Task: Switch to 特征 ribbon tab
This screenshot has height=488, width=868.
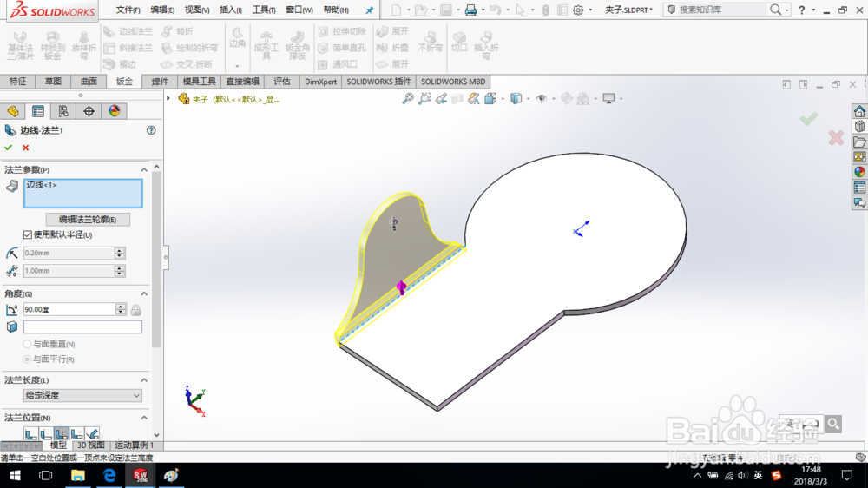Action: click(x=17, y=82)
